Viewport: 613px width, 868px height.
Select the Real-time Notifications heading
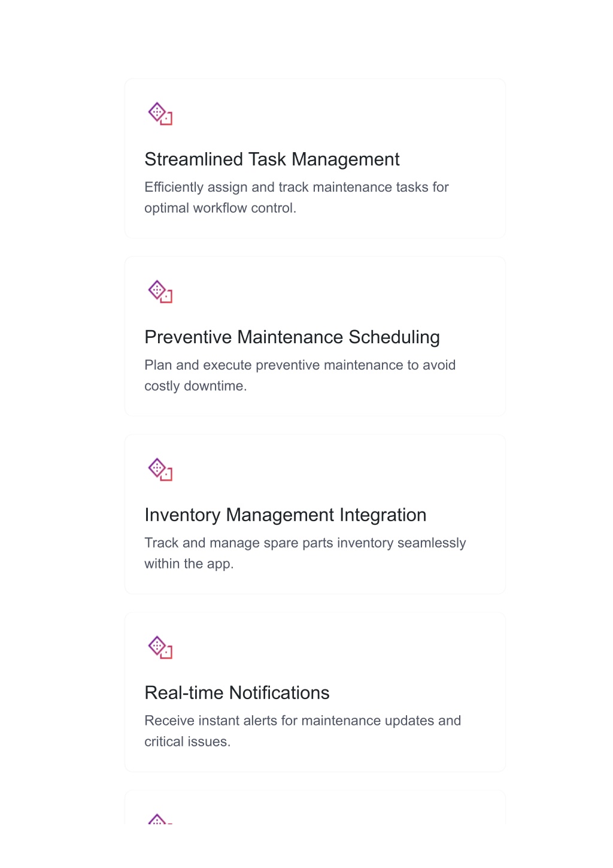pos(237,693)
